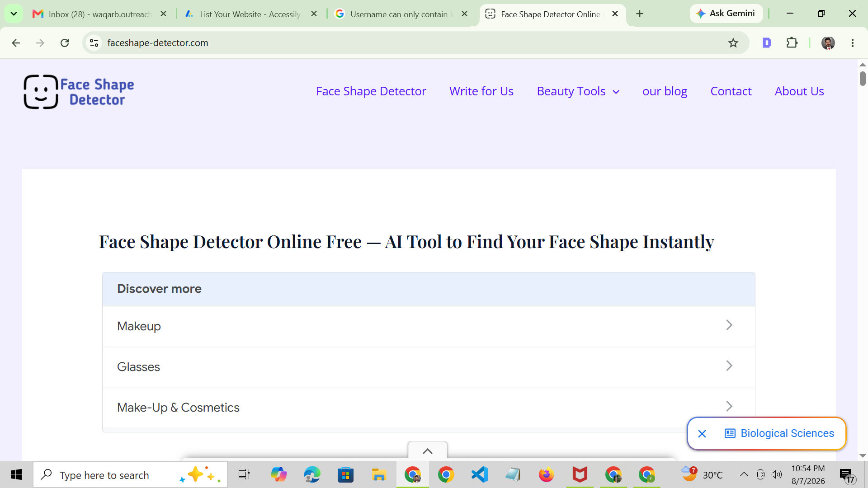Open the Face Shape Detector nav link
Image resolution: width=868 pixels, height=488 pixels.
tap(371, 91)
